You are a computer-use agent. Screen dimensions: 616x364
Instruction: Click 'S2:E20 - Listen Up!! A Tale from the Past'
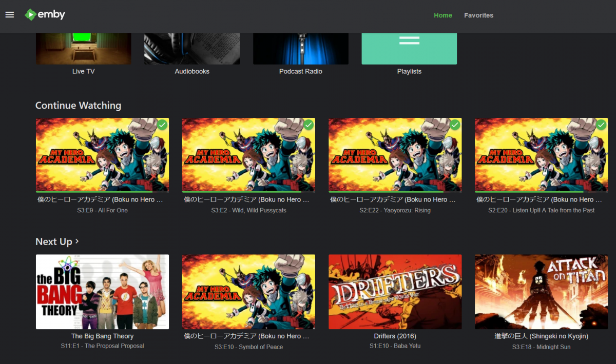point(541,211)
